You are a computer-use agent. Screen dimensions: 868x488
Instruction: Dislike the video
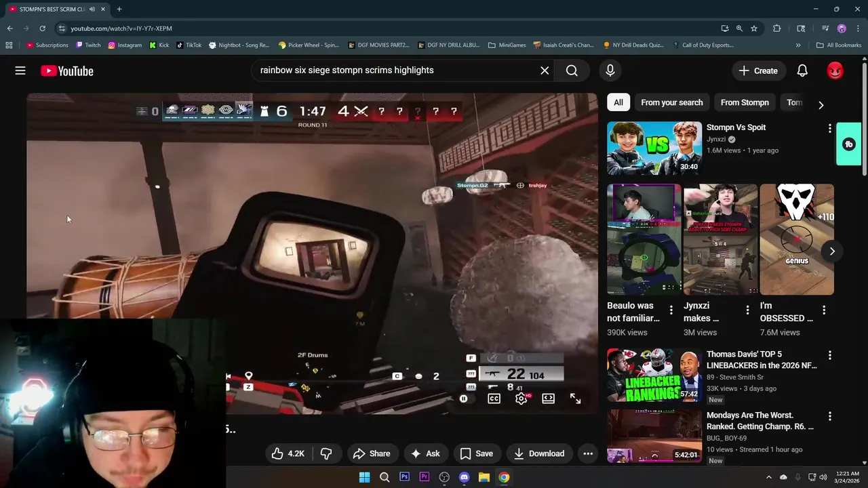tap(326, 453)
